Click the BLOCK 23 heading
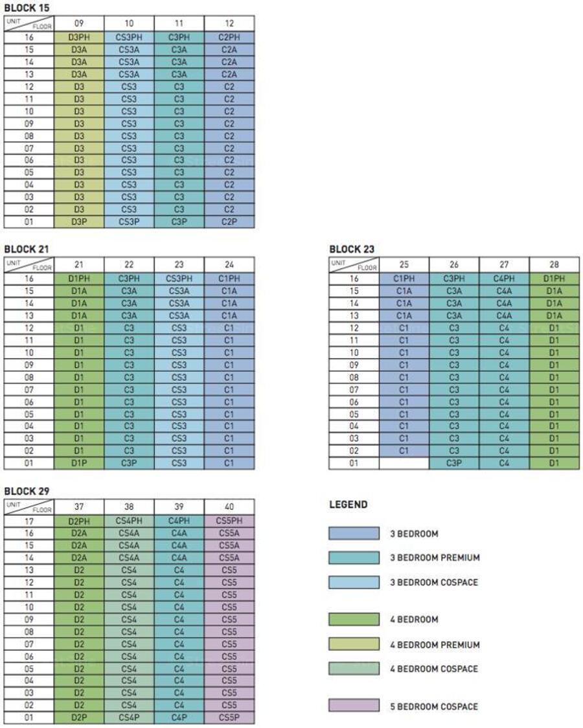Viewport: 583px width, 728px height. 352,249
